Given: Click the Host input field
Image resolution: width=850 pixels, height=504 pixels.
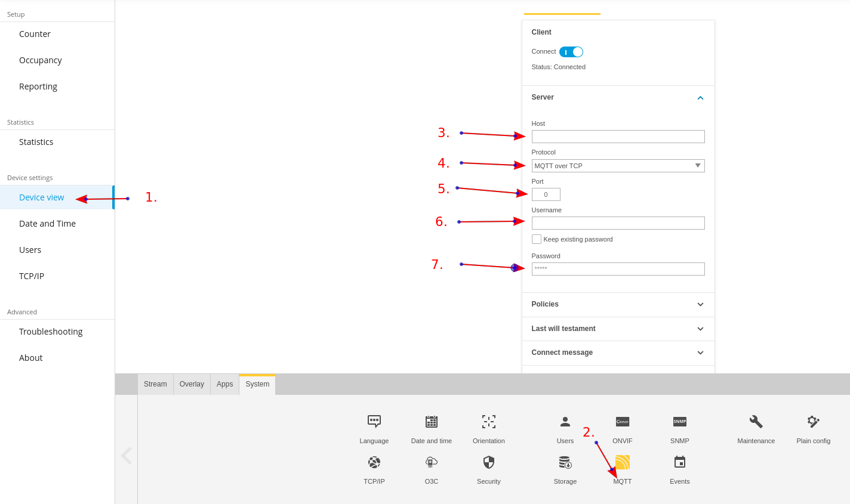Looking at the screenshot, I should coord(618,137).
